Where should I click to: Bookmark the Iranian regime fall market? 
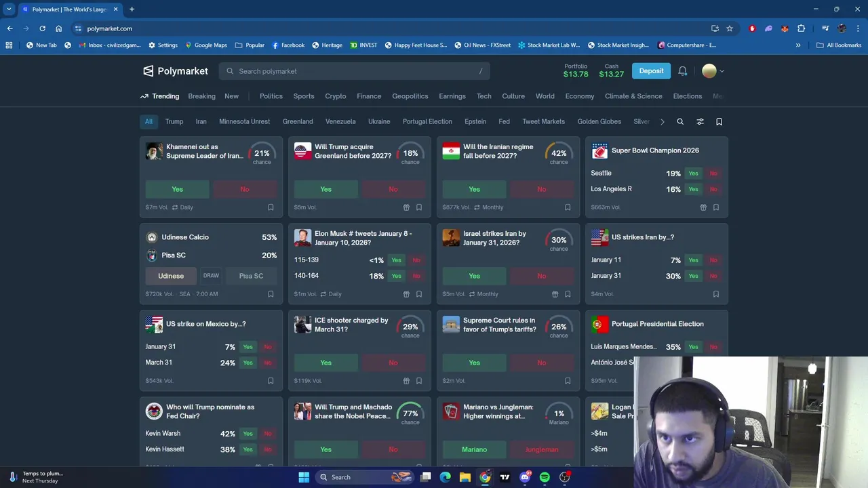pos(568,207)
